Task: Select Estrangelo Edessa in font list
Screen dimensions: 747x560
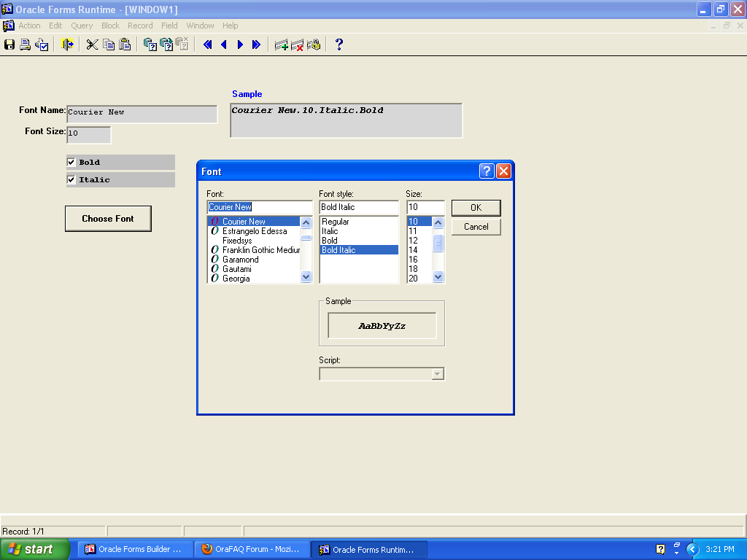Action: click(255, 231)
